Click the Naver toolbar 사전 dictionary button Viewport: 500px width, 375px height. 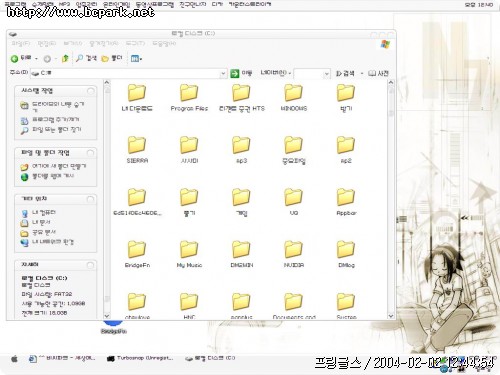click(x=378, y=73)
